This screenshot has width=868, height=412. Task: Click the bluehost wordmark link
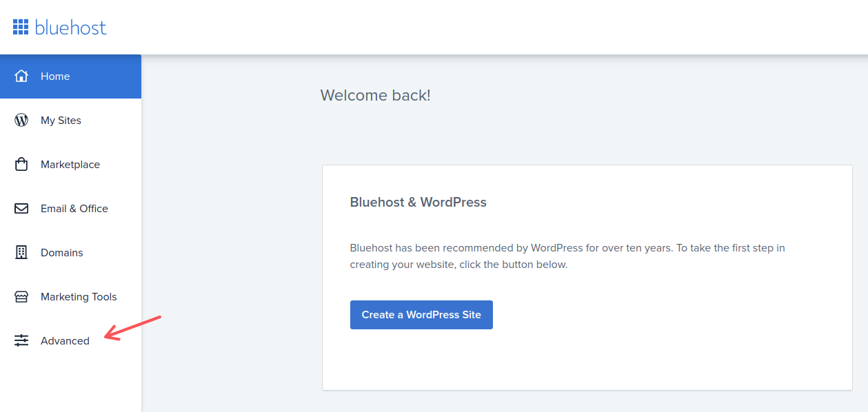(72, 27)
